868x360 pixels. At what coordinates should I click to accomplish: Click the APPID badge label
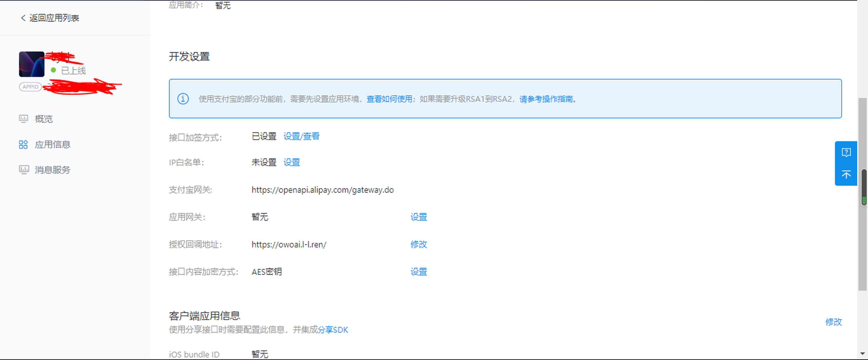(x=30, y=87)
